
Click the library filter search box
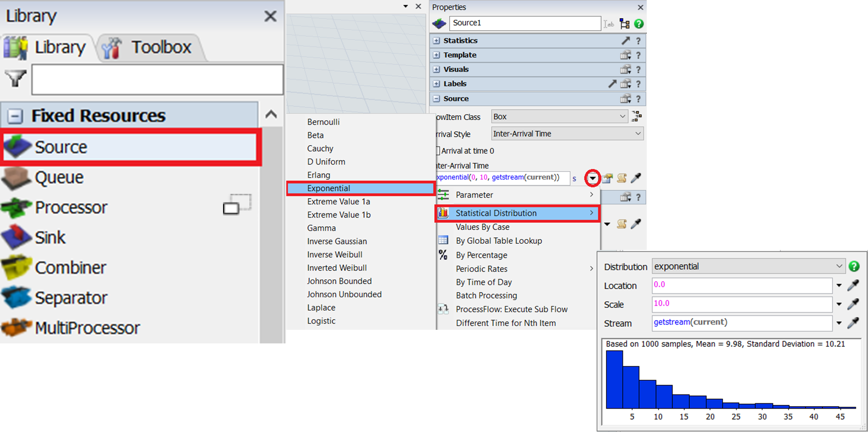coord(157,79)
